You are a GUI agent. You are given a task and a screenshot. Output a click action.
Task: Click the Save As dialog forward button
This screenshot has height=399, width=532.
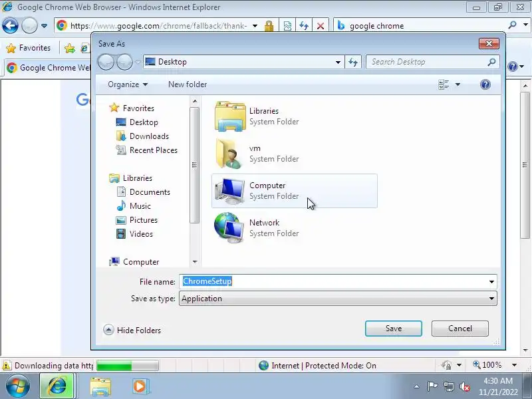point(125,62)
